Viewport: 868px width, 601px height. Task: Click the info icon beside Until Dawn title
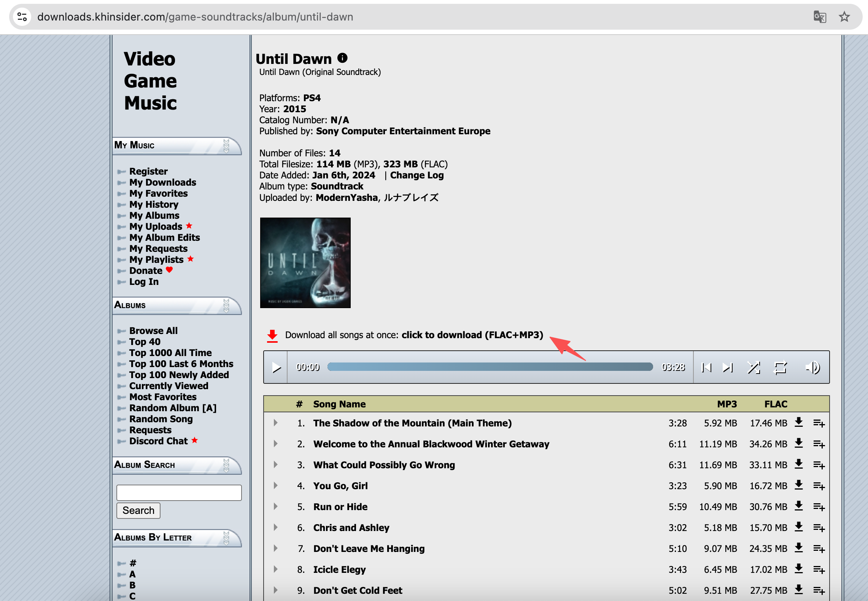coord(342,58)
